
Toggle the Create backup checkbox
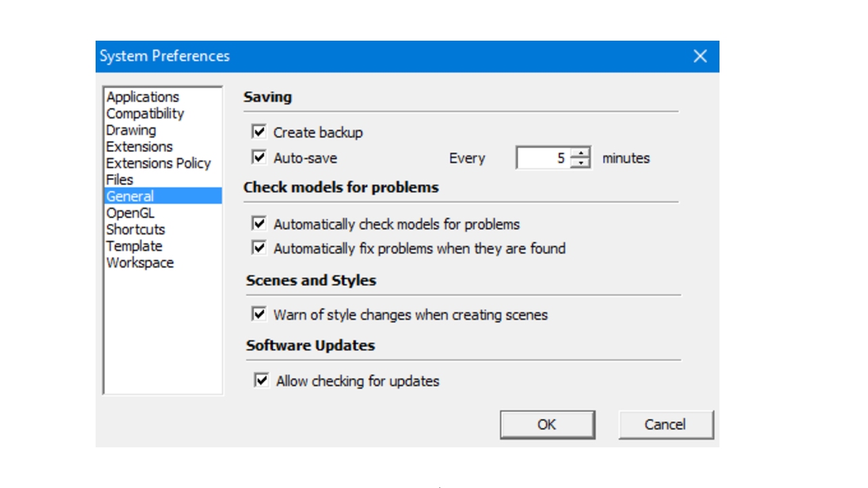click(x=259, y=131)
